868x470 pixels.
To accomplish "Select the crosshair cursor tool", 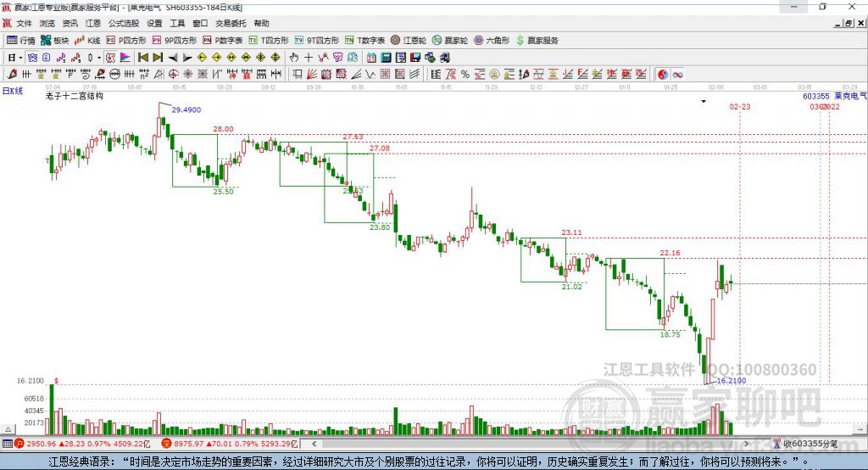I will click(x=309, y=58).
